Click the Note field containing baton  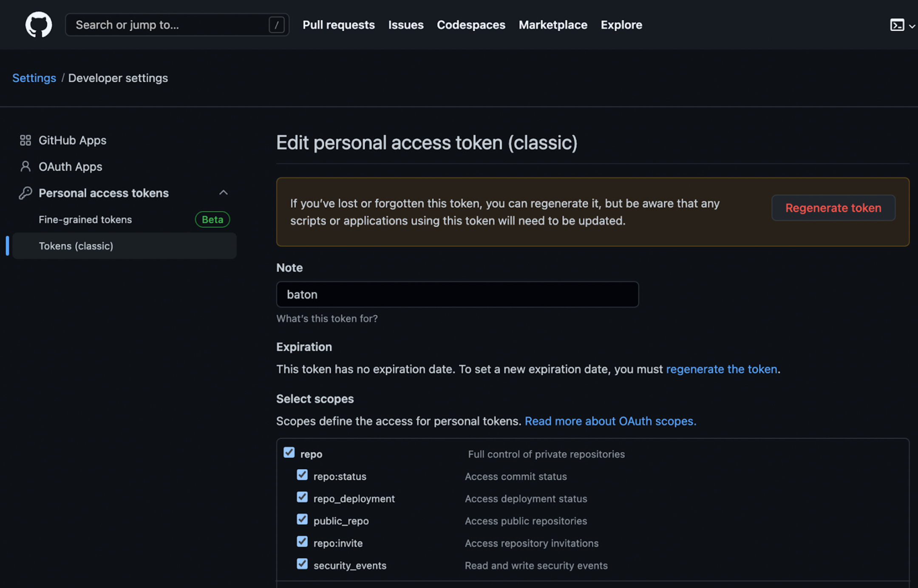tap(457, 294)
